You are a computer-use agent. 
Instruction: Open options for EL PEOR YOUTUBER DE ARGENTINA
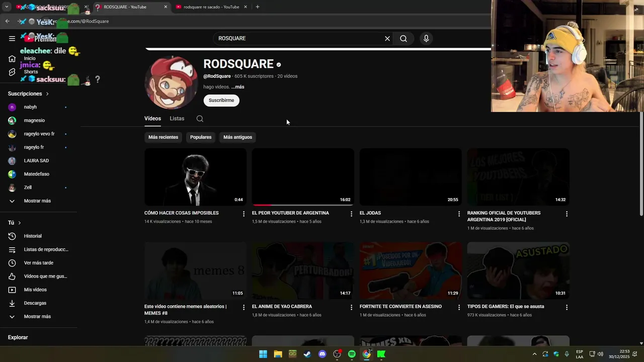351,214
